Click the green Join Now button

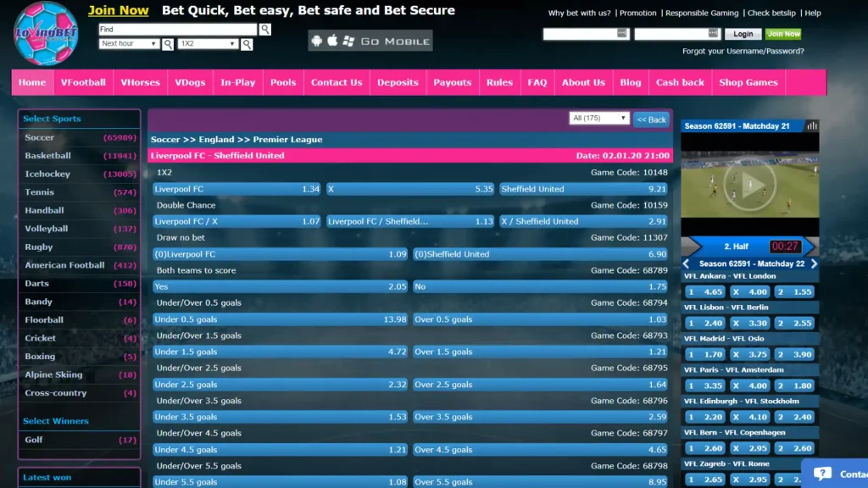click(783, 34)
